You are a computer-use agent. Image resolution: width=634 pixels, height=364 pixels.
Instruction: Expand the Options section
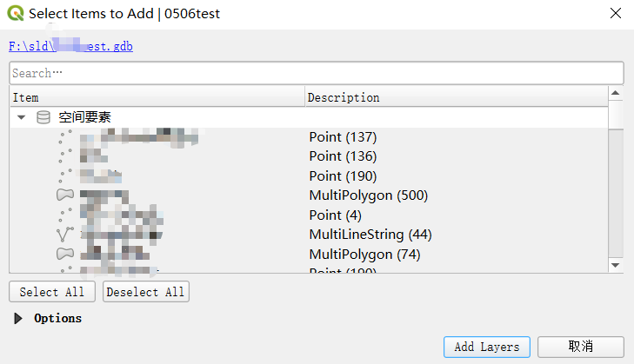[x=17, y=318]
